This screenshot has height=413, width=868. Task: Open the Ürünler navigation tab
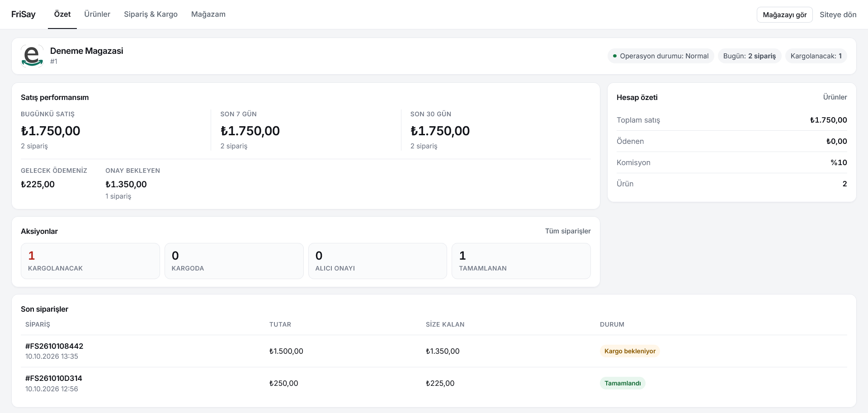(97, 14)
